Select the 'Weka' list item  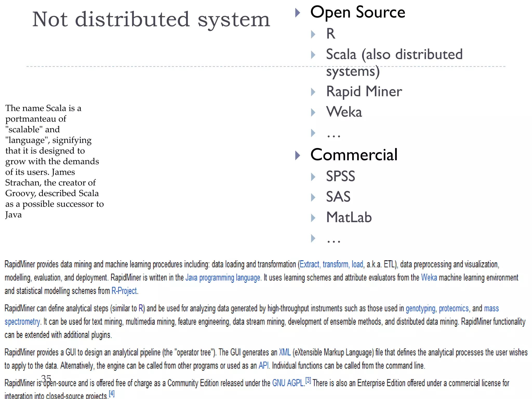(344, 112)
